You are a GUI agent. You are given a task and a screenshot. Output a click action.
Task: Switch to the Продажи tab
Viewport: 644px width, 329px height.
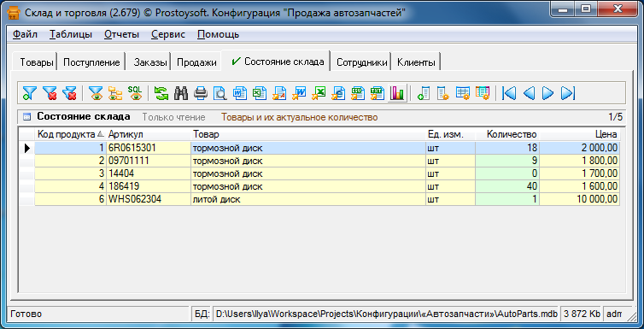pos(196,63)
